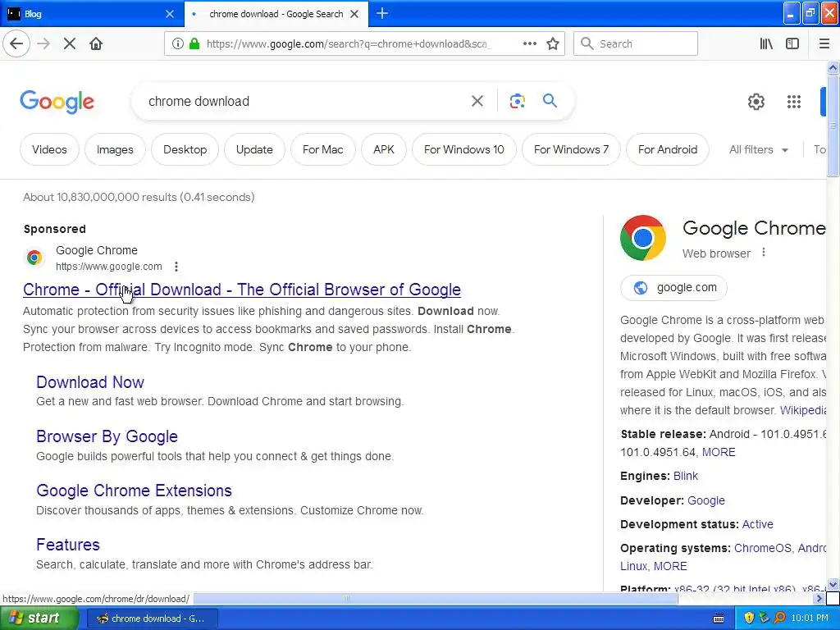Open the system tray clock
This screenshot has height=630, width=840.
(x=810, y=619)
